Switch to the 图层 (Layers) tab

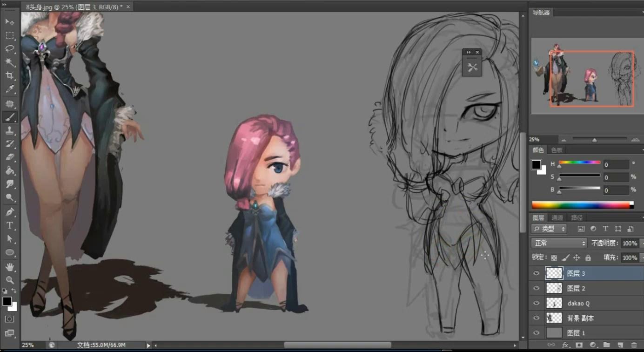click(538, 217)
